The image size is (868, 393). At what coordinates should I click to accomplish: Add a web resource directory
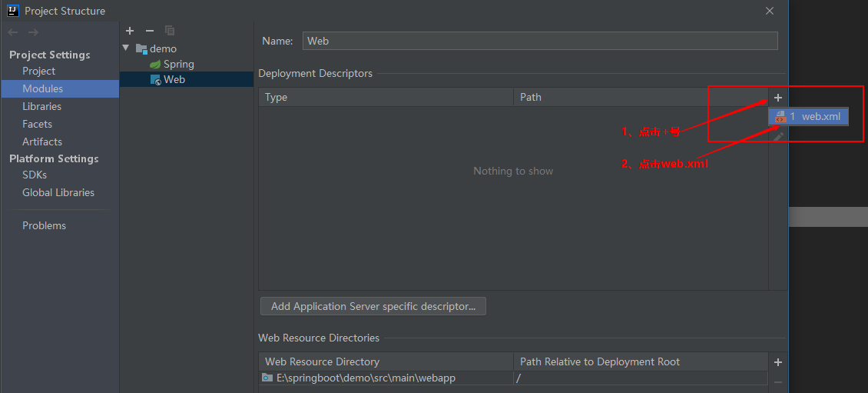click(778, 362)
